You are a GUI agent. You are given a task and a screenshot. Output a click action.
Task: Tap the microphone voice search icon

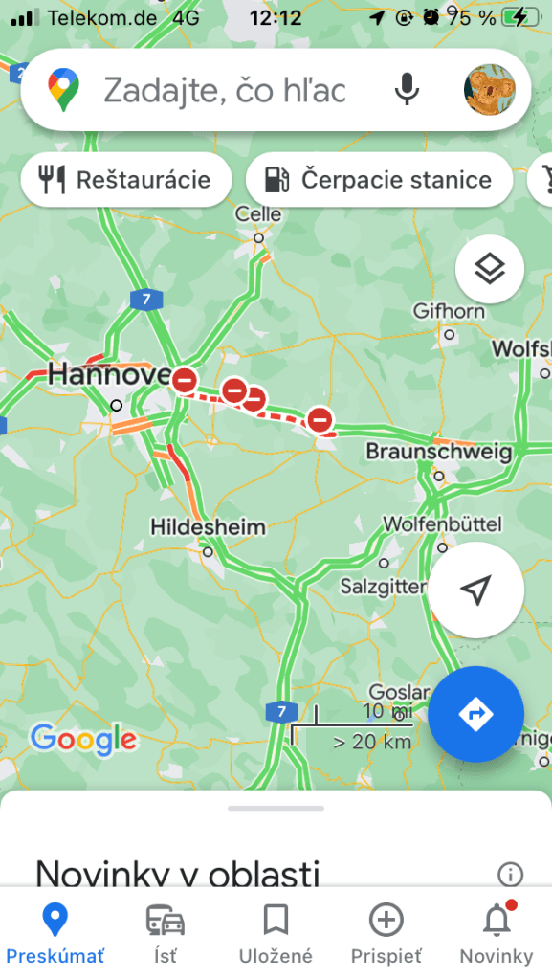point(407,89)
